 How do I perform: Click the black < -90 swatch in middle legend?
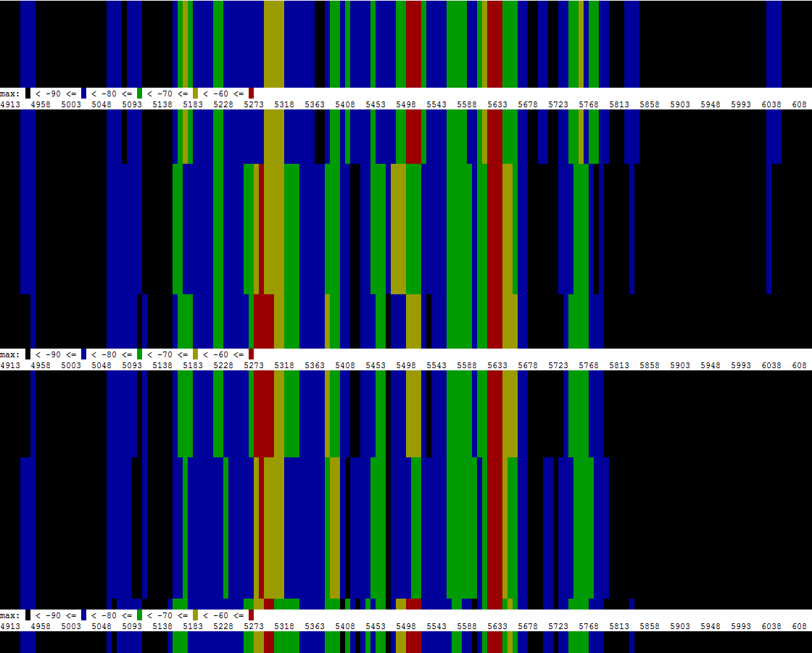(x=26, y=354)
